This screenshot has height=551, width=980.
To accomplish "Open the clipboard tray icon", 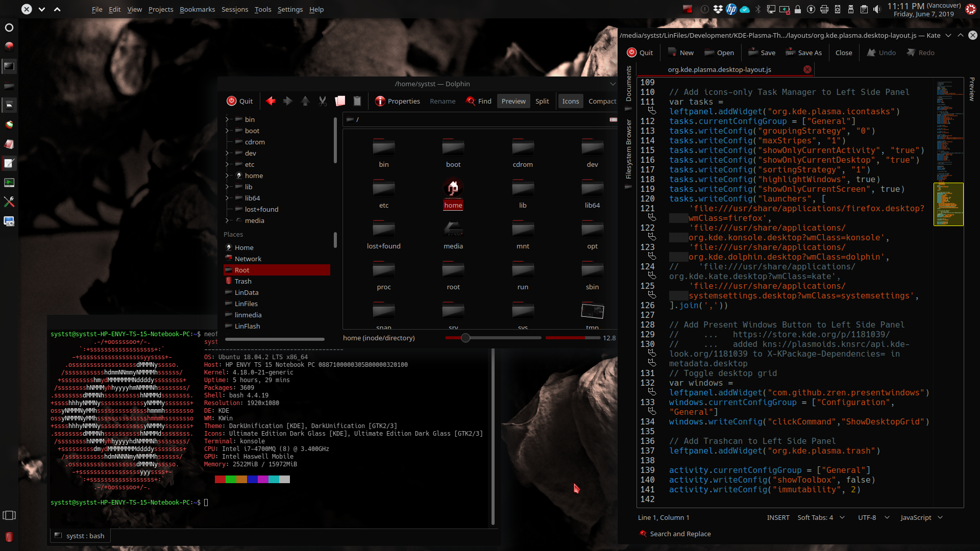I will pyautogui.click(x=864, y=9).
